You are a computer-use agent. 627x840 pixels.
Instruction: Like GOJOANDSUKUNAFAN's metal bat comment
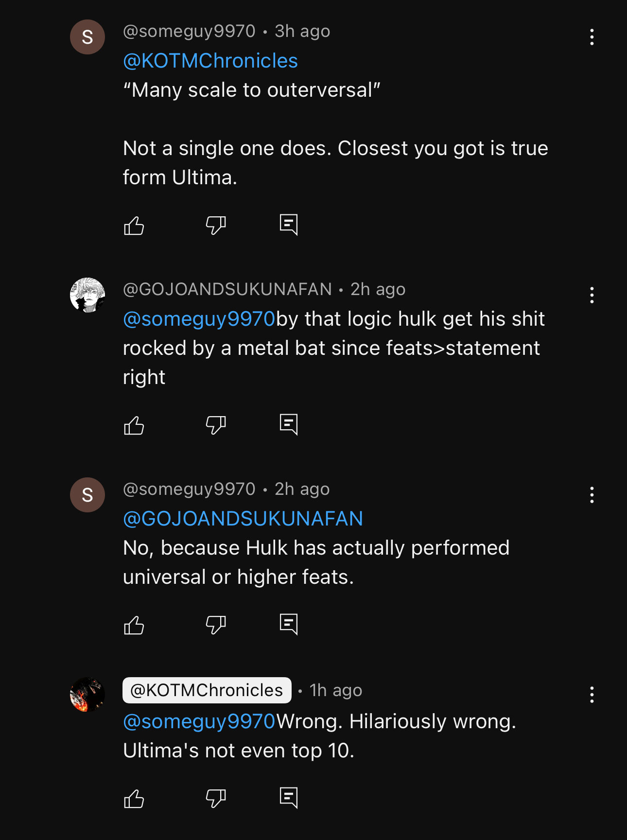click(x=134, y=425)
